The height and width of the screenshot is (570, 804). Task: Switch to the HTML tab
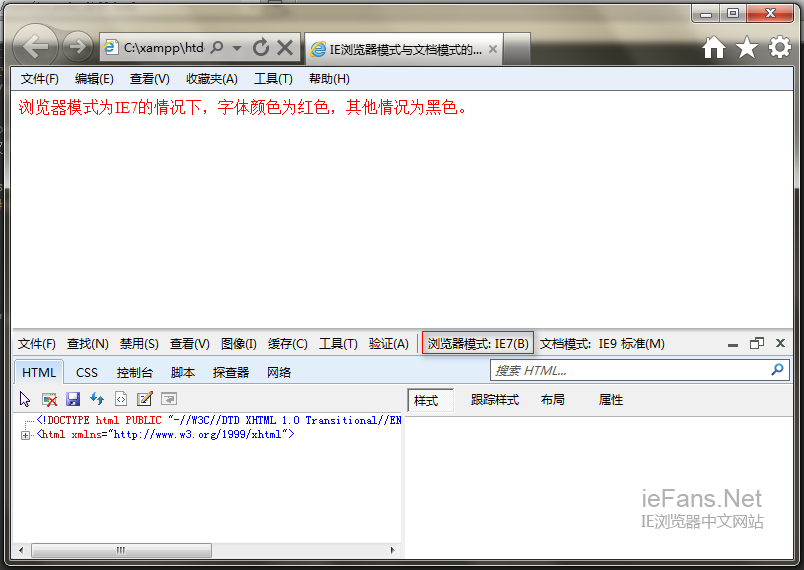tap(39, 372)
